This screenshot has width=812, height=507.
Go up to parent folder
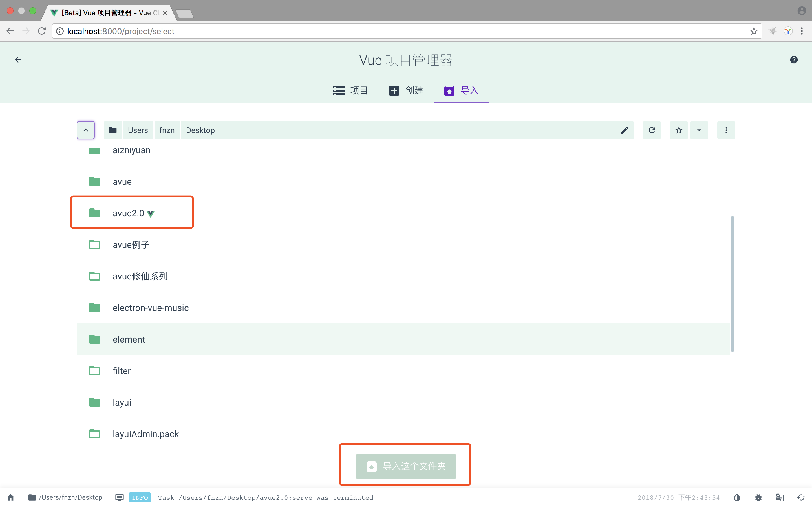click(x=85, y=130)
